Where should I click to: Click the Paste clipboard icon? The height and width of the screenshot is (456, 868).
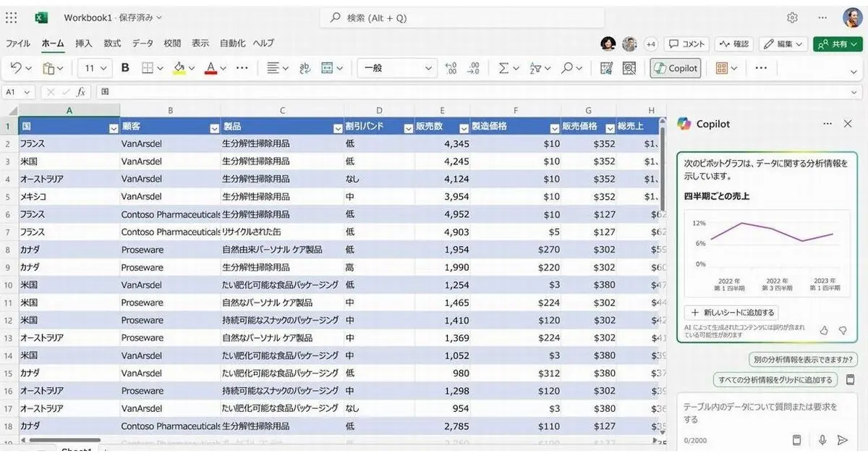[48, 68]
